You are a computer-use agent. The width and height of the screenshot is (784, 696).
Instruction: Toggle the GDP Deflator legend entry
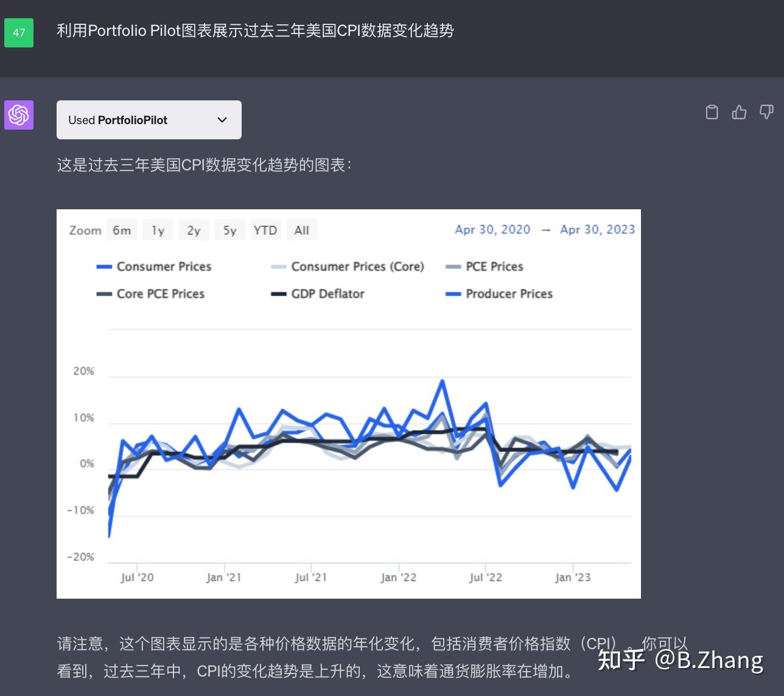click(318, 294)
